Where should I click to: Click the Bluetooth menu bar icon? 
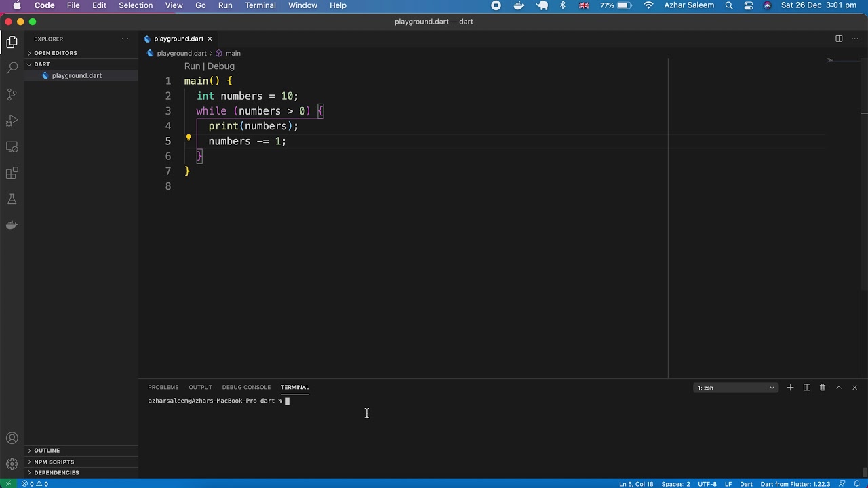pyautogui.click(x=562, y=5)
